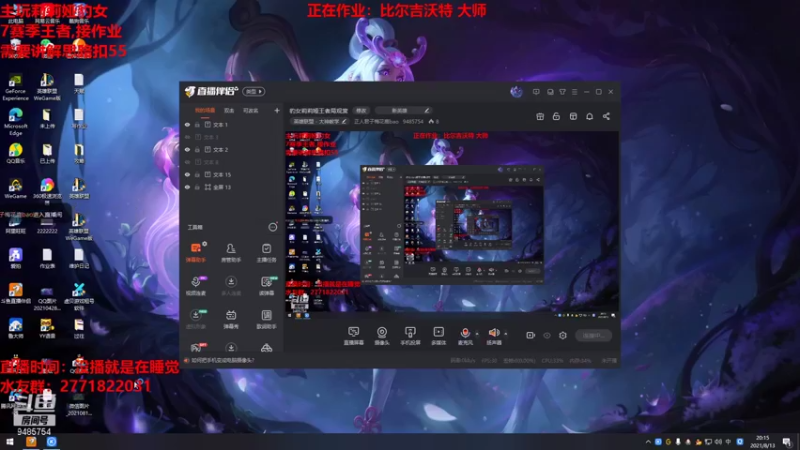Open the 多人连麦 tool
Viewport: 800px width, 450px height.
pyautogui.click(x=231, y=286)
